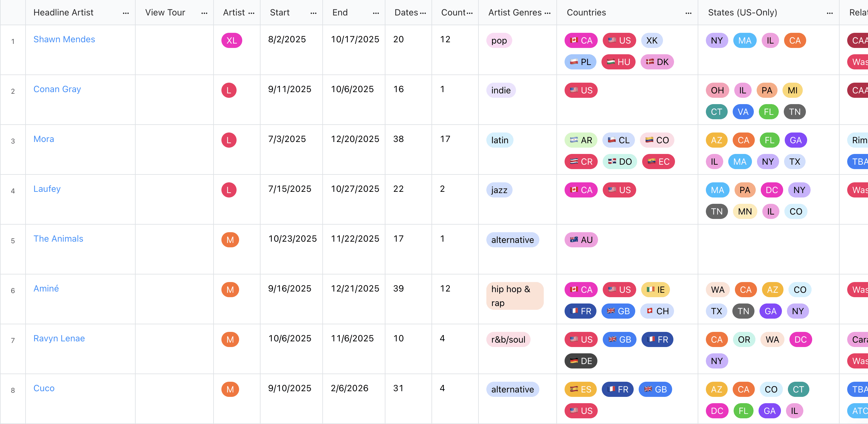868x424 pixels.
Task: Open the Shawn Mendes record link
Action: (64, 39)
